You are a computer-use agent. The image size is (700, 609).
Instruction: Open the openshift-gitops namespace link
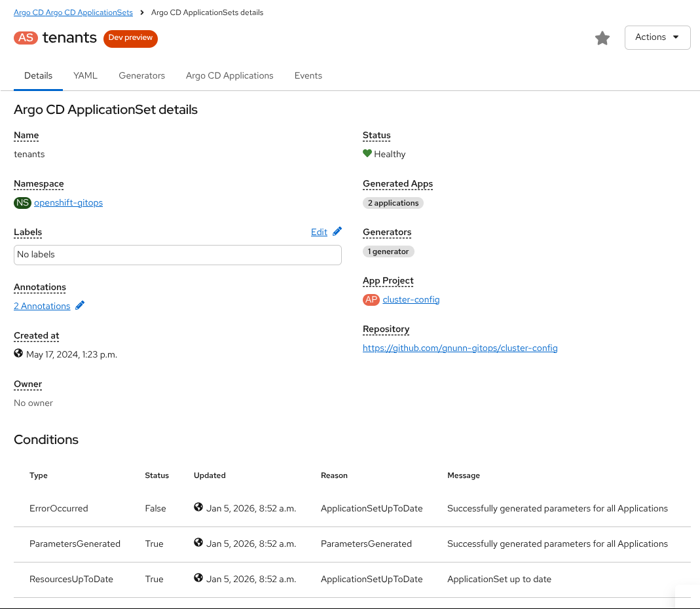[x=68, y=203]
